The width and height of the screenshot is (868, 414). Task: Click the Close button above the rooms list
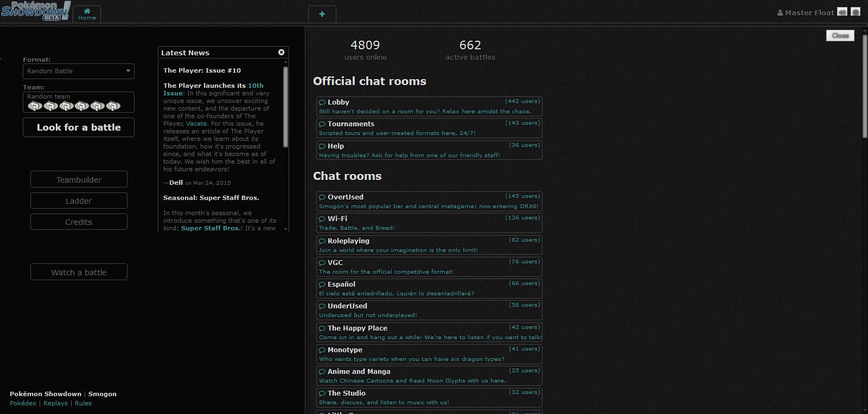point(840,35)
